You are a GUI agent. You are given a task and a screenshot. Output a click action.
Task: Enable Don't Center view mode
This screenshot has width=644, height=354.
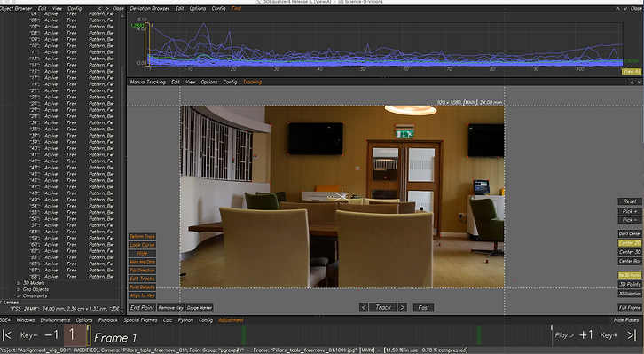(x=630, y=233)
